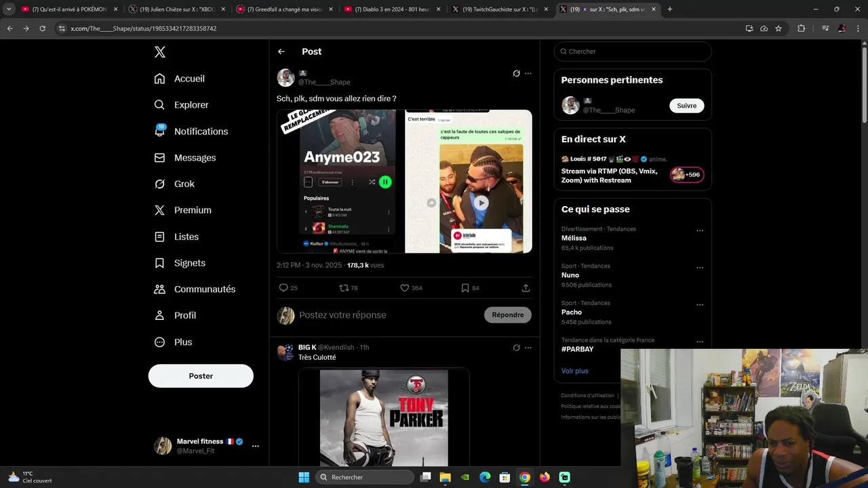Screen dimensions: 868x488
Task: Click reply icon with 25 replies
Action: click(x=284, y=288)
